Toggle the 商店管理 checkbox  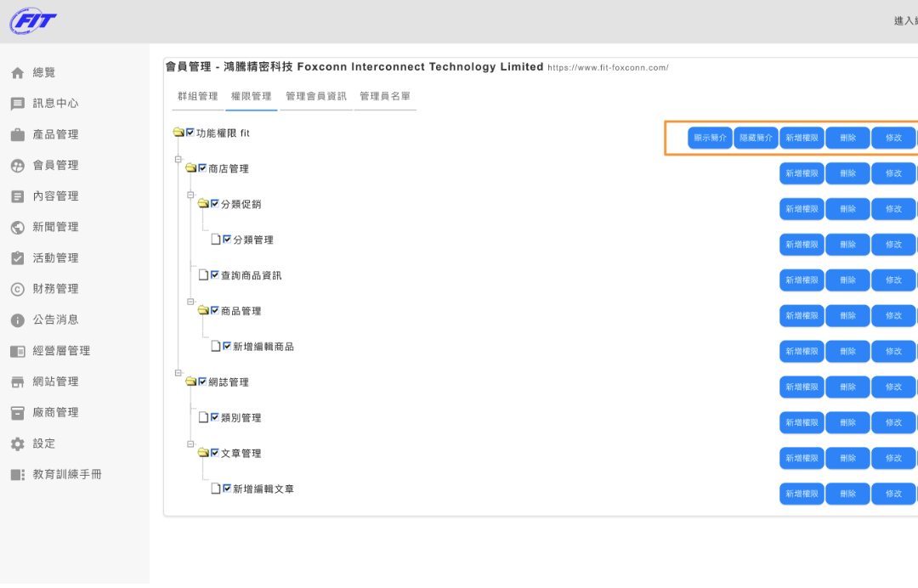(202, 168)
